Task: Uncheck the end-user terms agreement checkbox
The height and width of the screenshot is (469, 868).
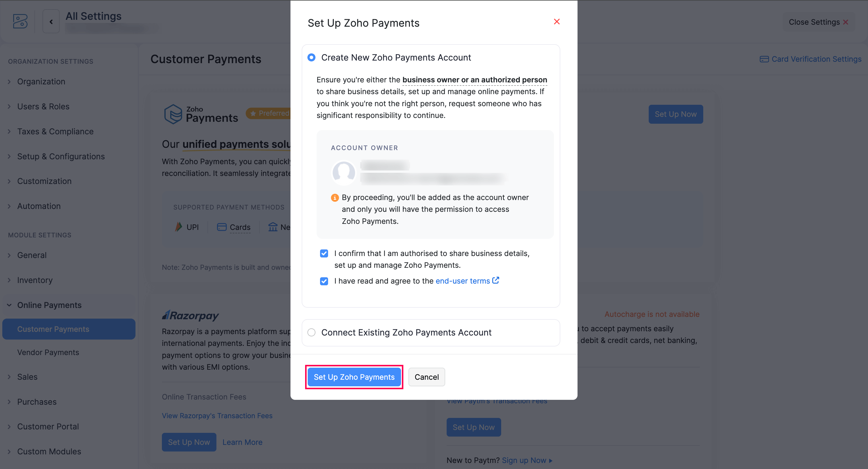Action: coord(324,281)
